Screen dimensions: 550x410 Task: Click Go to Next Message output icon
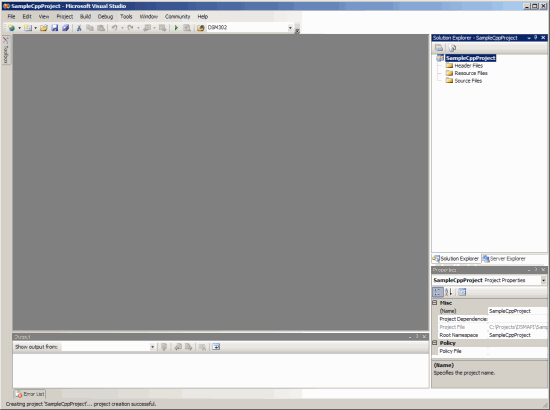point(188,347)
